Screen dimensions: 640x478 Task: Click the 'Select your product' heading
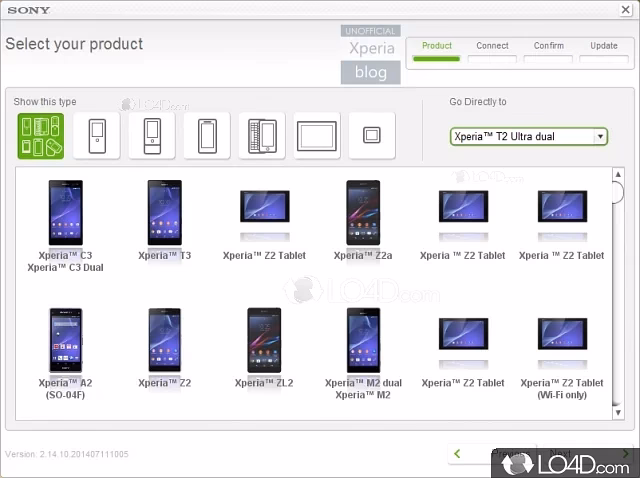pos(74,44)
